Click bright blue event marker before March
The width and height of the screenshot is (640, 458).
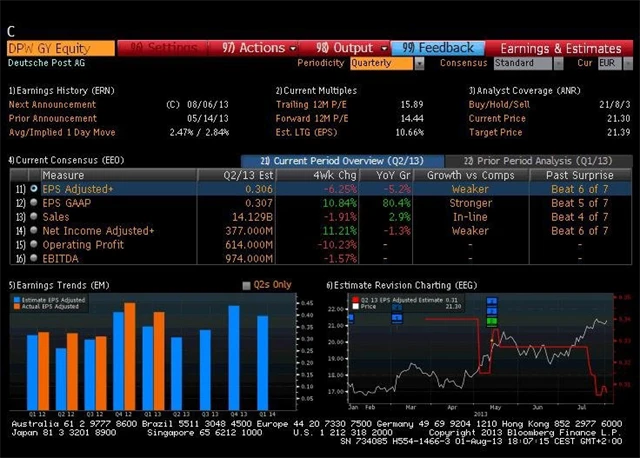click(x=397, y=318)
